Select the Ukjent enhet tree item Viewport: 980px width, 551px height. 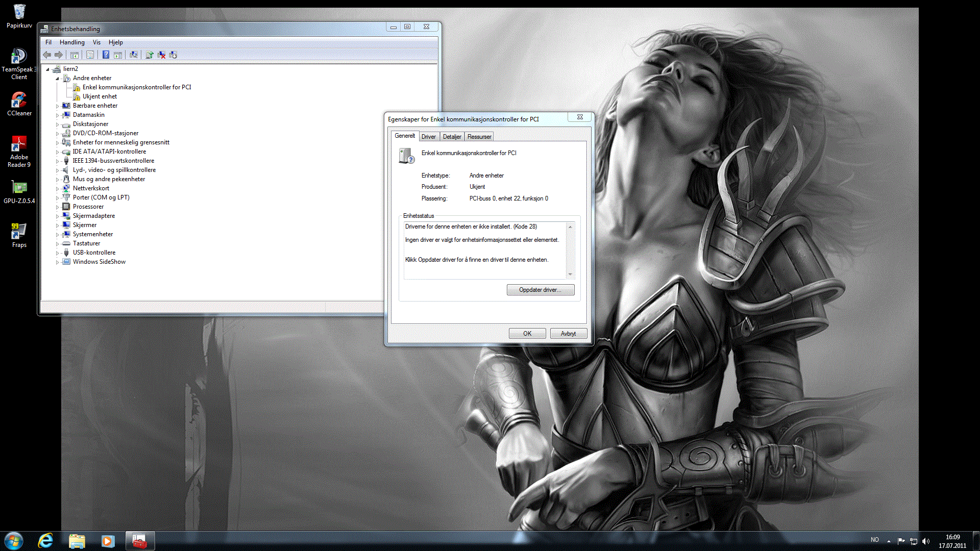[x=100, y=96]
